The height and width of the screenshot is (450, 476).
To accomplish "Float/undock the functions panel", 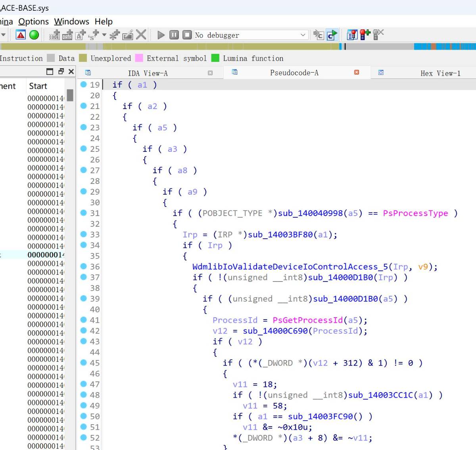I will 61,71.
